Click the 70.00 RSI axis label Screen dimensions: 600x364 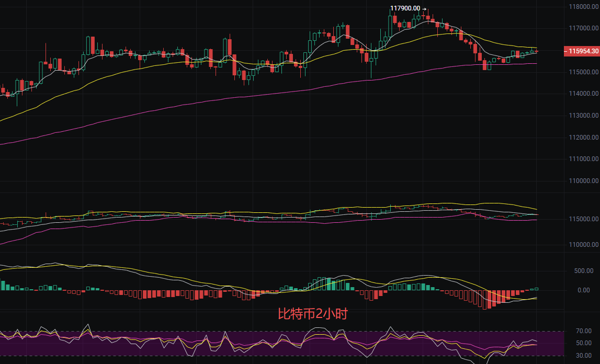click(x=583, y=331)
